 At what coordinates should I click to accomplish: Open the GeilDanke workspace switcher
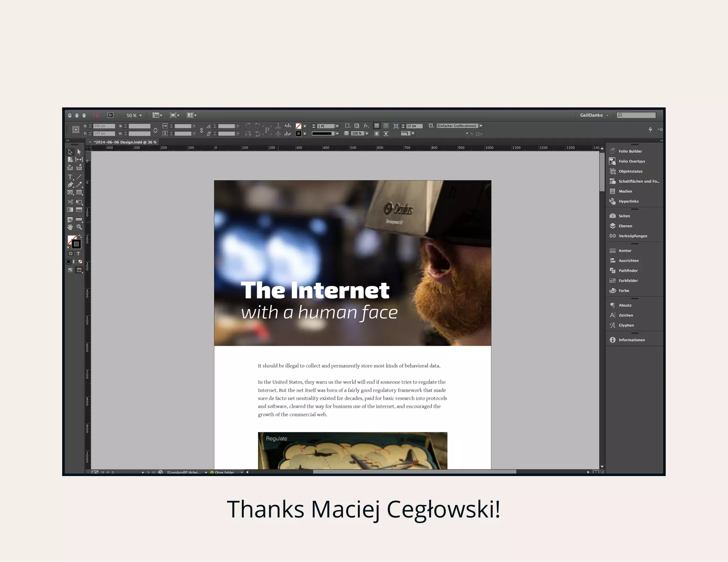[x=594, y=115]
